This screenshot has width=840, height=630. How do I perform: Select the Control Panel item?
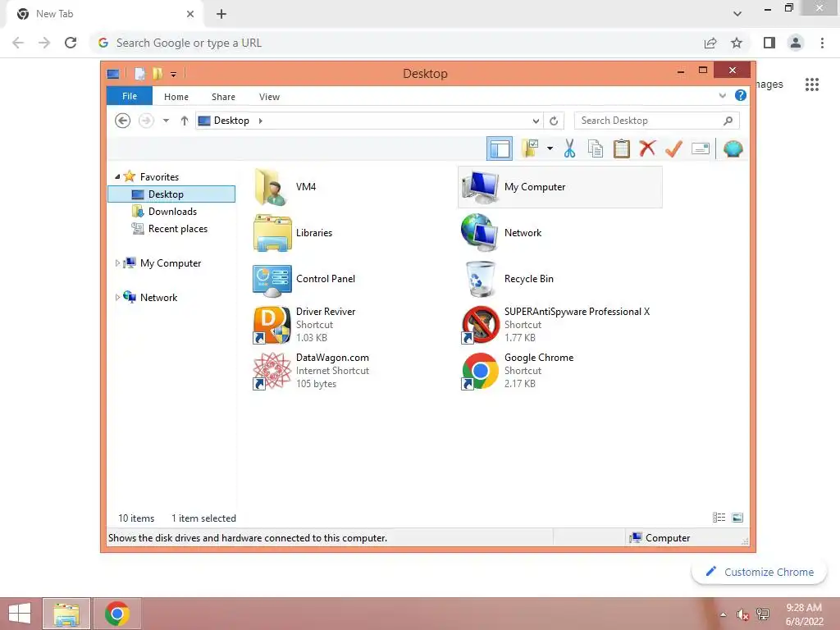304,279
